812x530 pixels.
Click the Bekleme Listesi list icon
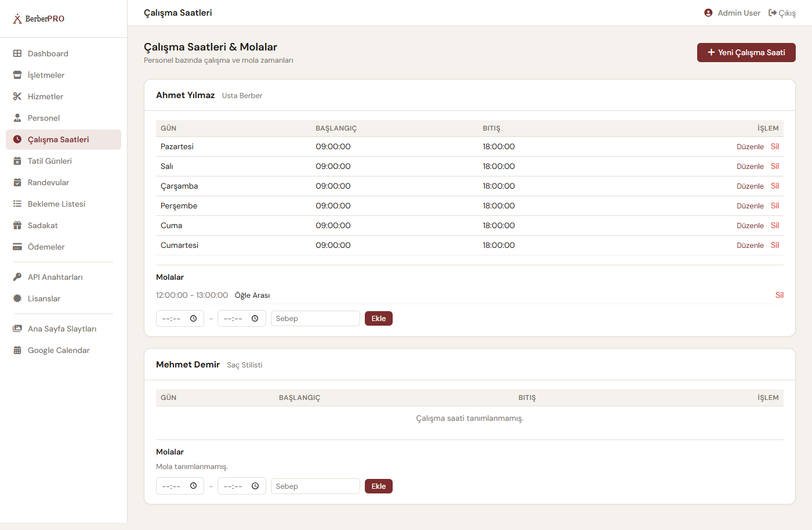point(17,204)
